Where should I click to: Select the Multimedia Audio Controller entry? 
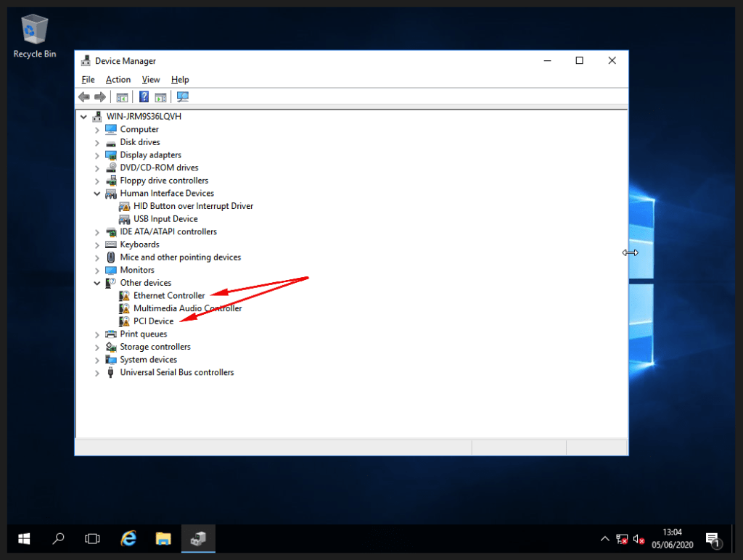click(x=187, y=308)
